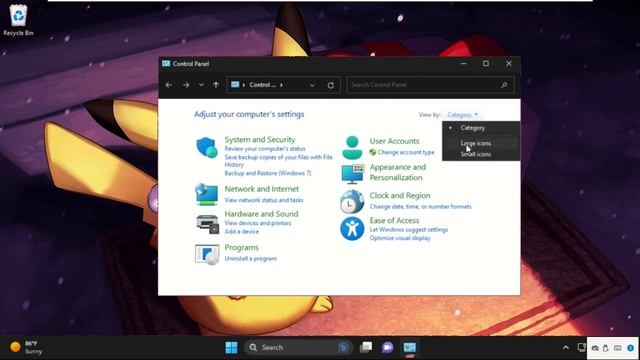Click Save backup copies with File History
Screen dimensions: 640x360
coord(278,161)
